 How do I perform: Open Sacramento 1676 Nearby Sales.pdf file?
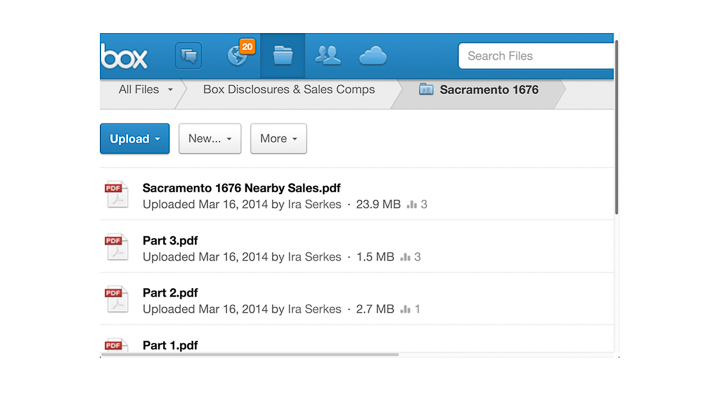tap(242, 188)
